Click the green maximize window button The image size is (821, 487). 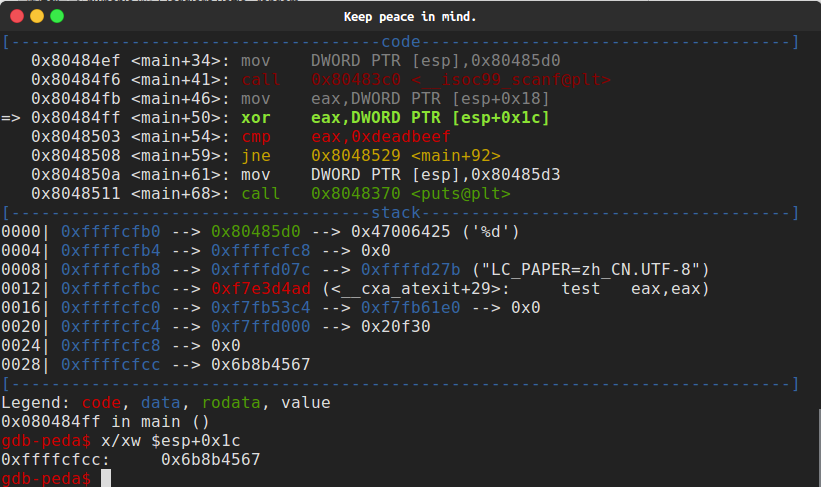[x=57, y=16]
